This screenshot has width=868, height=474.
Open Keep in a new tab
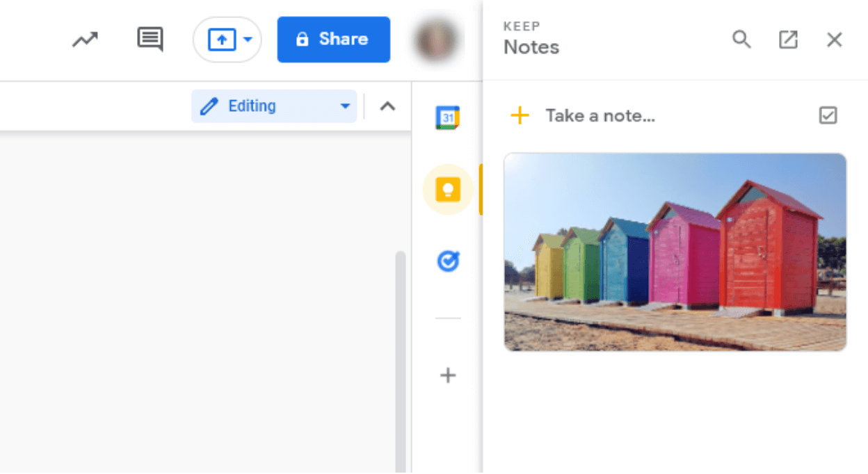pyautogui.click(x=787, y=40)
